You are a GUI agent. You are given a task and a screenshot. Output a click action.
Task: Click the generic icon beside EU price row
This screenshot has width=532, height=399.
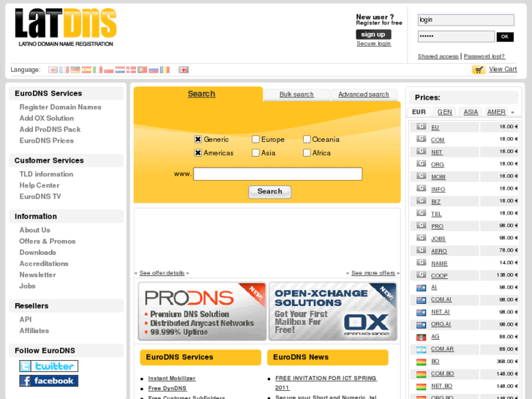tap(421, 127)
